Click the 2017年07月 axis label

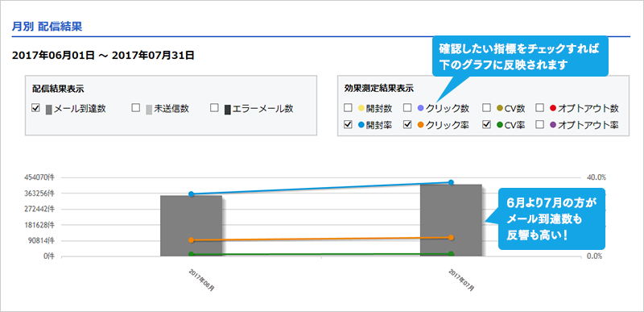(x=461, y=281)
